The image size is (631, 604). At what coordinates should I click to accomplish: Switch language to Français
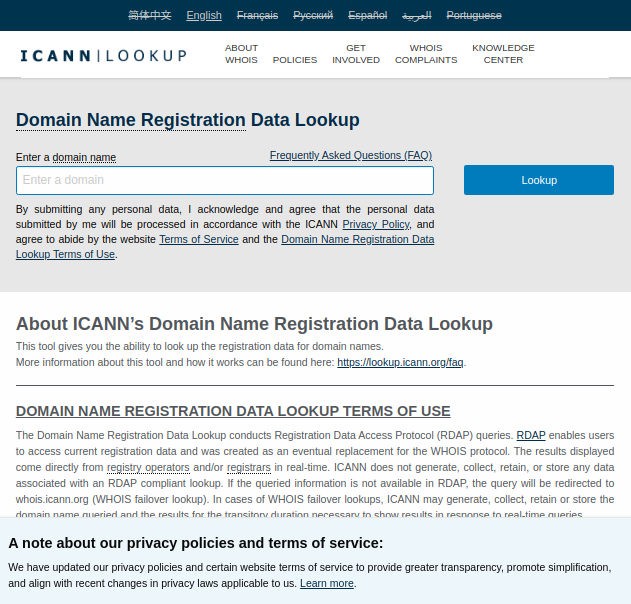tap(257, 15)
